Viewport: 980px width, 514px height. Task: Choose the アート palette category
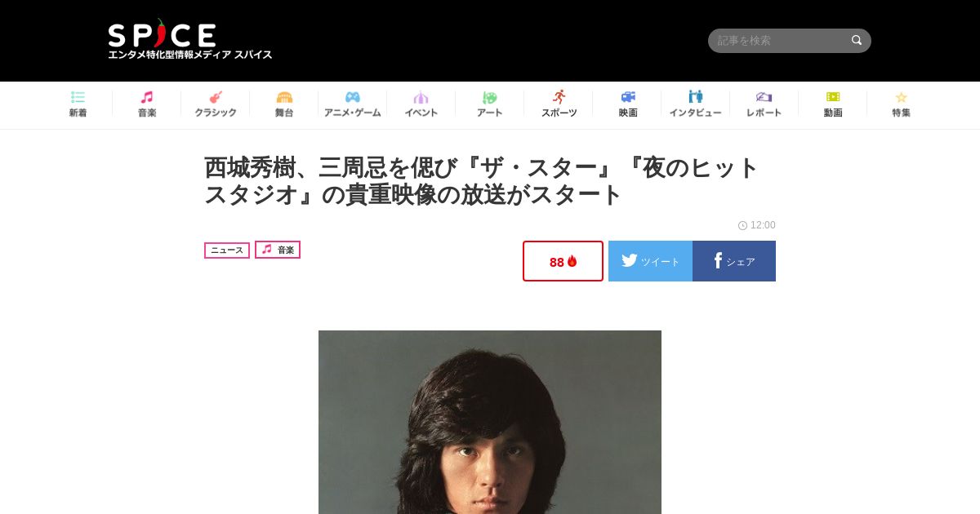click(490, 104)
